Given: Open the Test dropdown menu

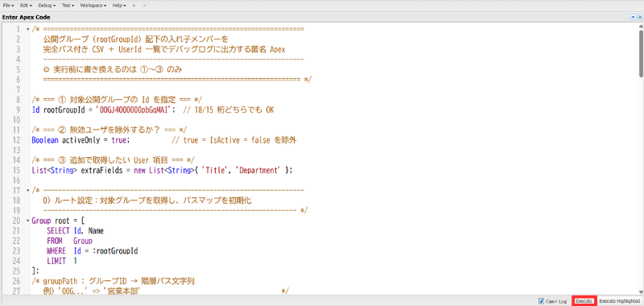Looking at the screenshot, I should (68, 6).
